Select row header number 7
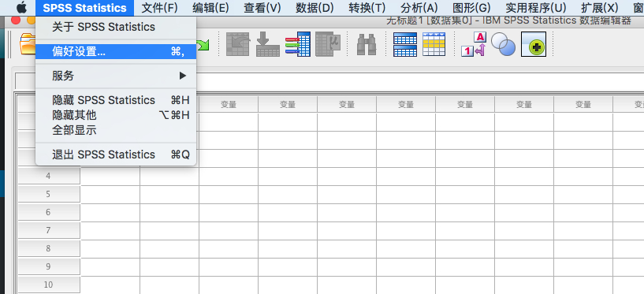The image size is (644, 294). click(48, 230)
